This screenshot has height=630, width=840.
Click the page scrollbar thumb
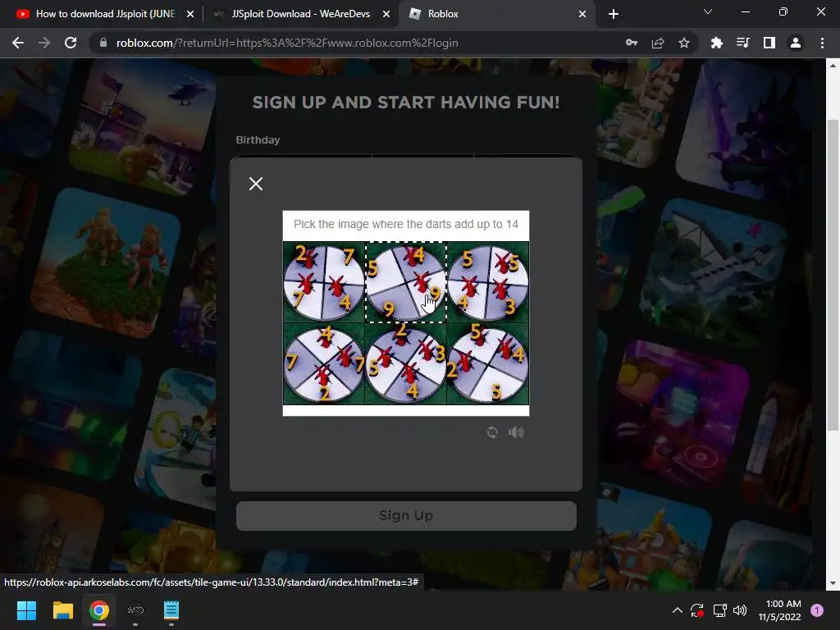[x=833, y=274]
